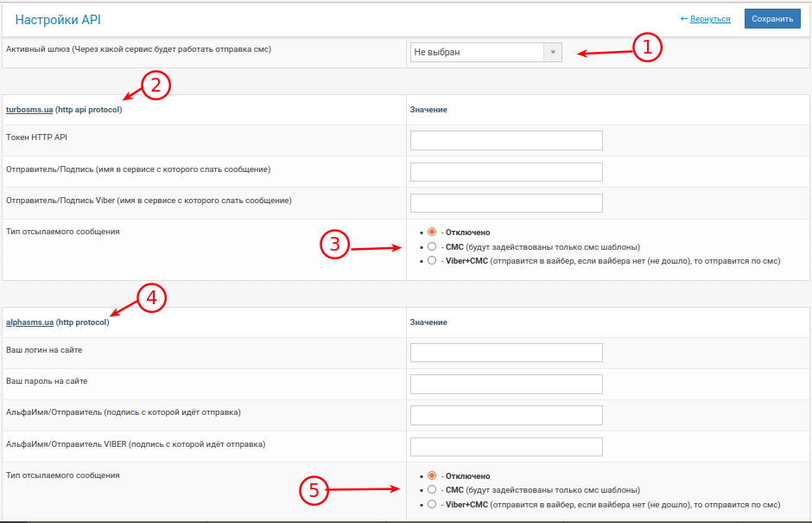Click the Ваш логин на сайте input

pos(506,353)
